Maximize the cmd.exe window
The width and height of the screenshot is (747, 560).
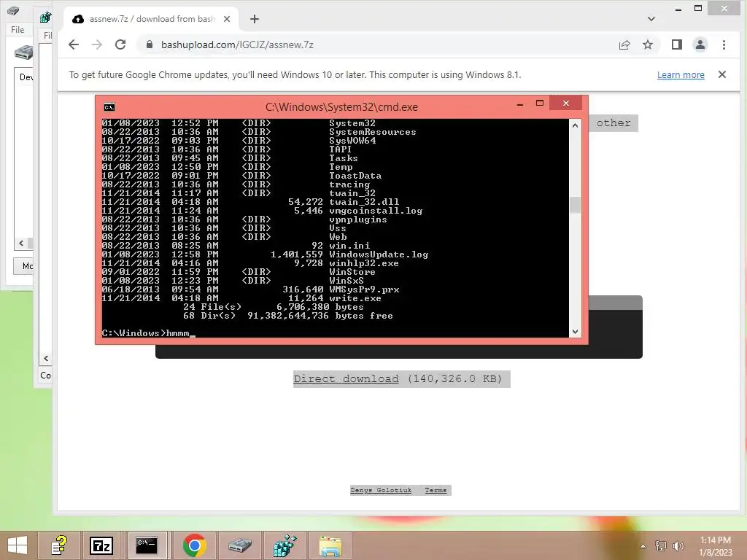click(x=540, y=104)
